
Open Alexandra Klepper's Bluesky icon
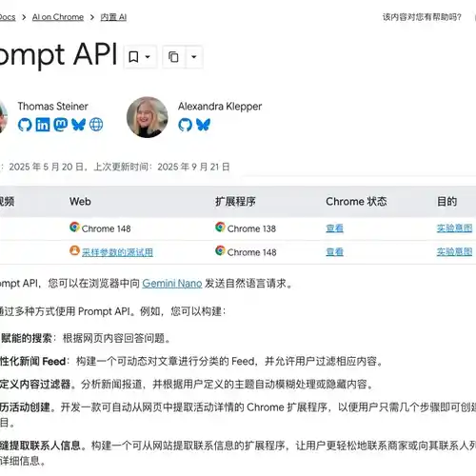(203, 125)
